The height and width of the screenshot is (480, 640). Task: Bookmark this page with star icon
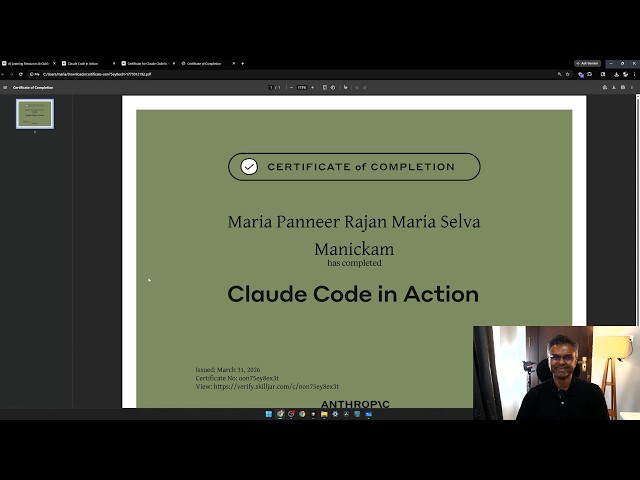(568, 74)
